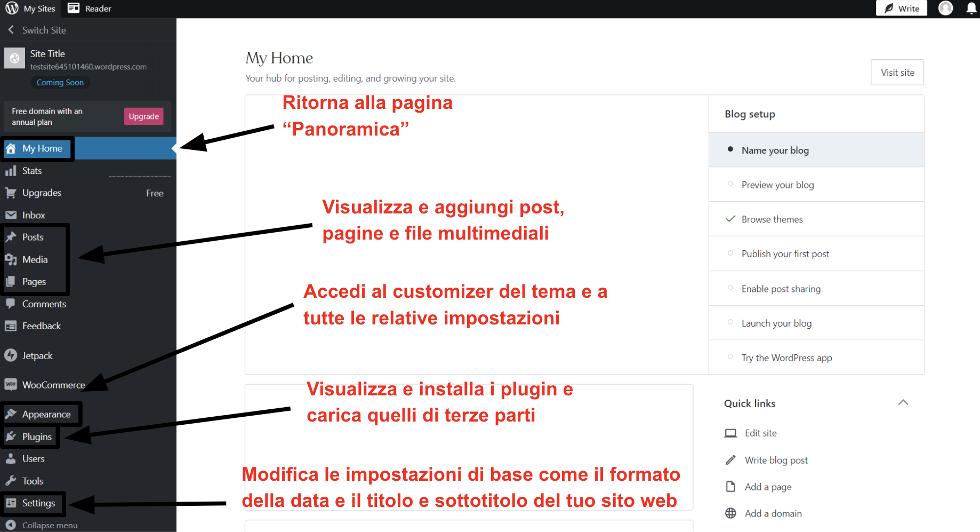980x532 pixels.
Task: Click the Inbox envelope icon
Action: coord(11,215)
